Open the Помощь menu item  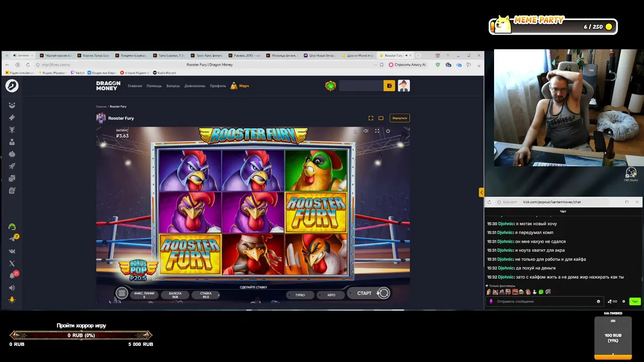coord(154,86)
